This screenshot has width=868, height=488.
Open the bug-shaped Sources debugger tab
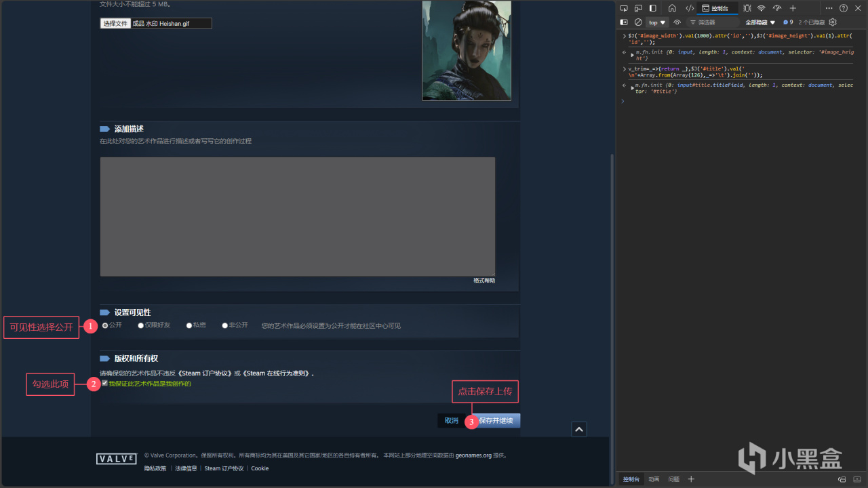[747, 8]
